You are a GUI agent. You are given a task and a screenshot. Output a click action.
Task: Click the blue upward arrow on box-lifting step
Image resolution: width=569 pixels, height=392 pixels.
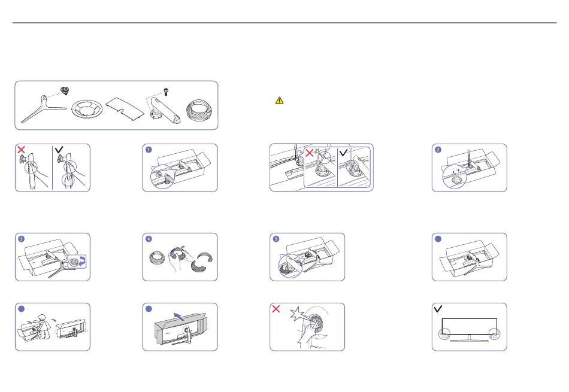[x=180, y=316]
